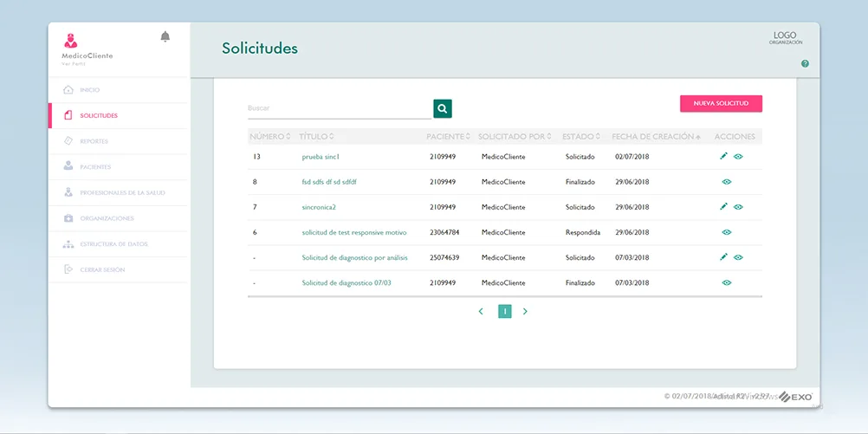Viewport: 868px width, 434px height.
Task: Open solicitud de test responsive motivo link
Action: (x=354, y=232)
